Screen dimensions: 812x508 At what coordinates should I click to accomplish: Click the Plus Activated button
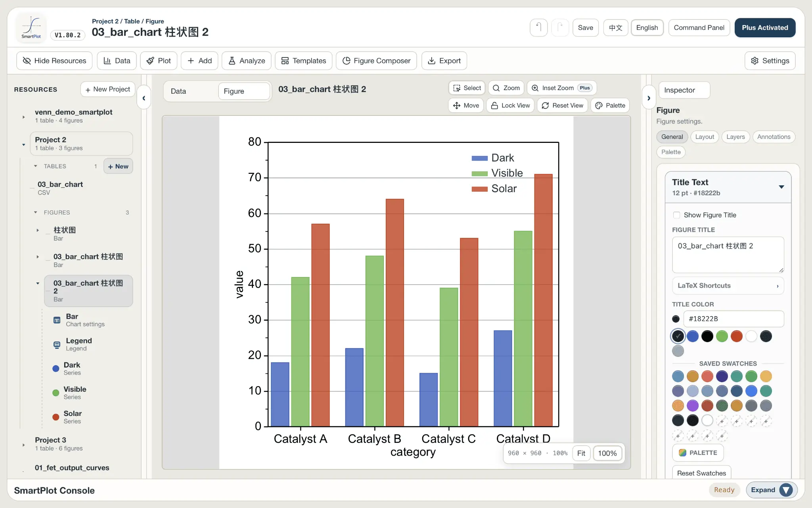tap(765, 27)
